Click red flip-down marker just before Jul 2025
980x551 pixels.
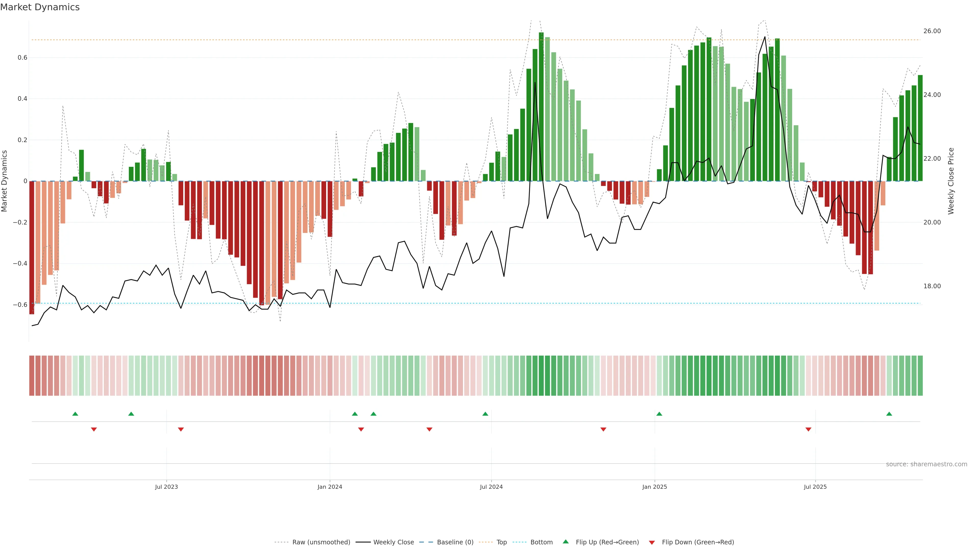[x=808, y=429]
